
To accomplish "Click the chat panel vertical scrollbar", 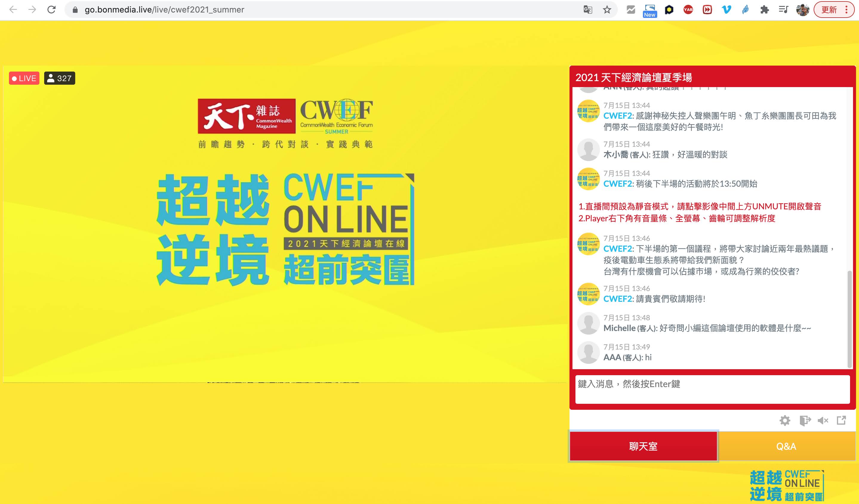I will (x=849, y=319).
